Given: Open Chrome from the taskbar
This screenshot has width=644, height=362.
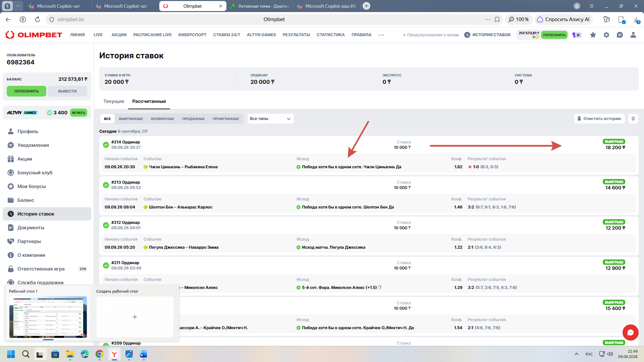Looking at the screenshot, I should (x=100, y=354).
